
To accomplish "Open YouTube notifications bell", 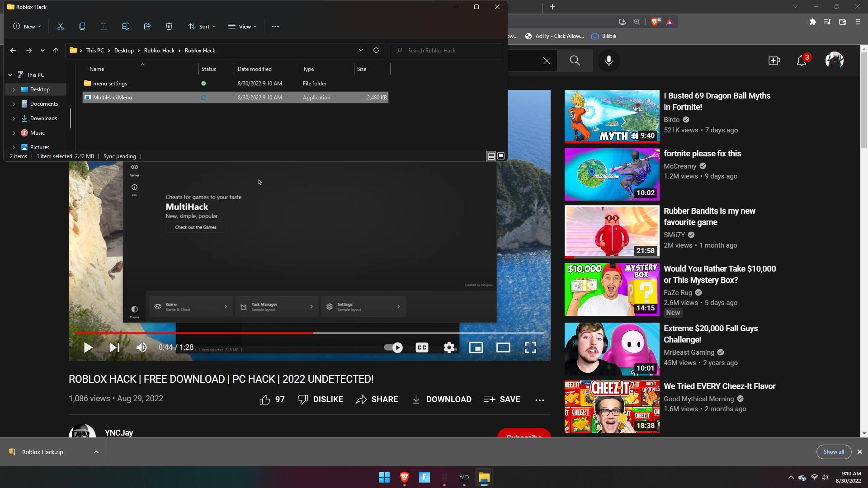I will point(802,61).
